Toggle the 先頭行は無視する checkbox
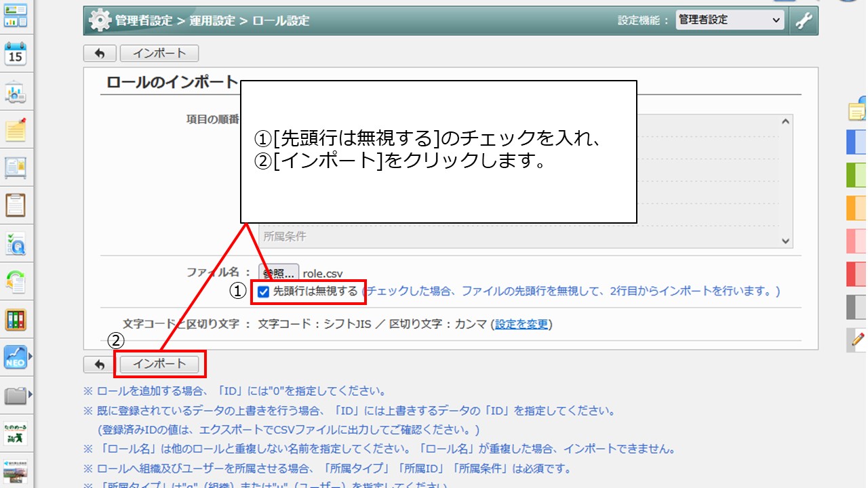This screenshot has width=868, height=488. point(264,292)
